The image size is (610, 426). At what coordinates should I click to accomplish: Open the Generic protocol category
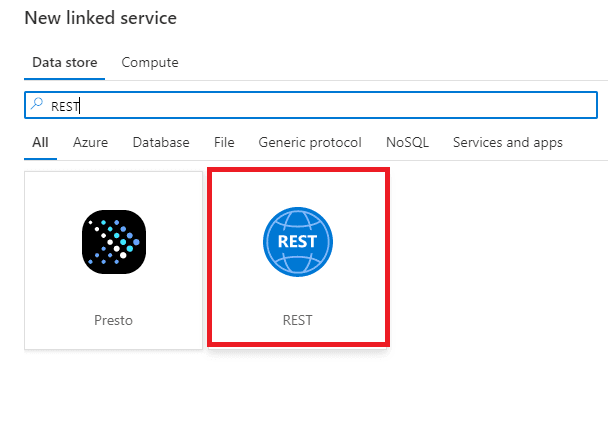click(310, 142)
